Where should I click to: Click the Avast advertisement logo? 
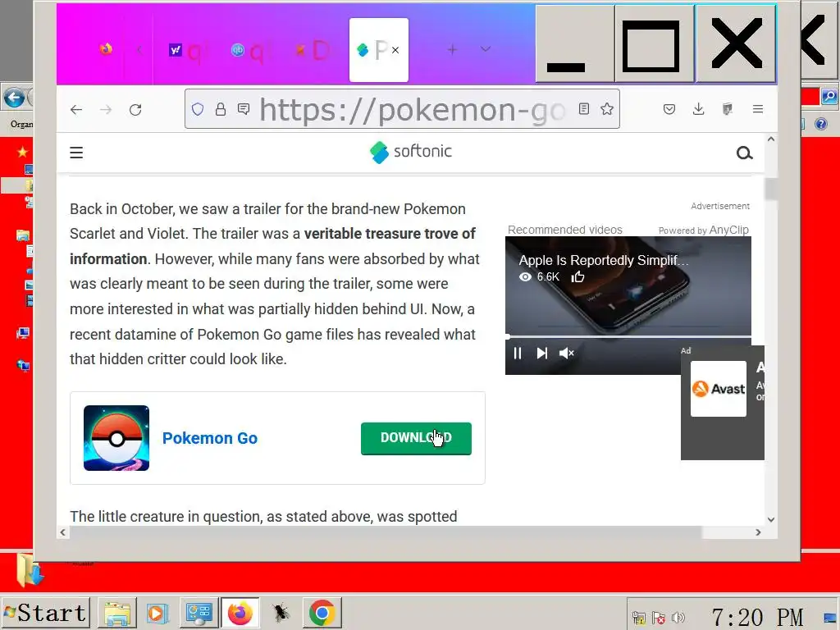tap(719, 389)
